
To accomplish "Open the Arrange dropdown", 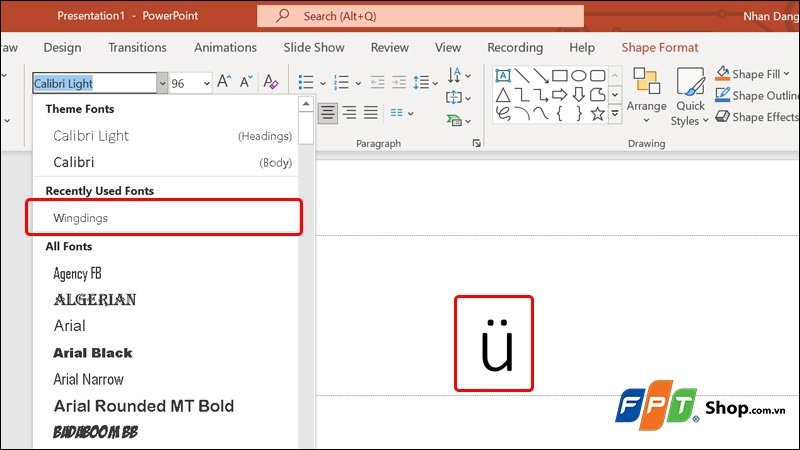I will click(x=646, y=96).
